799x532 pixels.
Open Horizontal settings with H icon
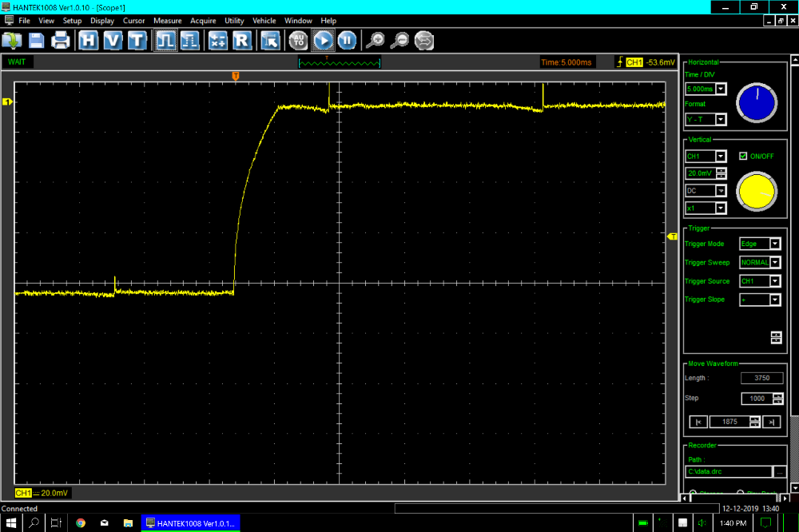pyautogui.click(x=89, y=40)
